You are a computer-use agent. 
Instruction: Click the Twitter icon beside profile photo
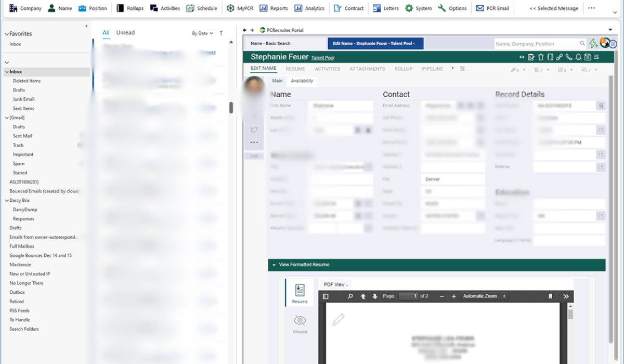pyautogui.click(x=254, y=130)
